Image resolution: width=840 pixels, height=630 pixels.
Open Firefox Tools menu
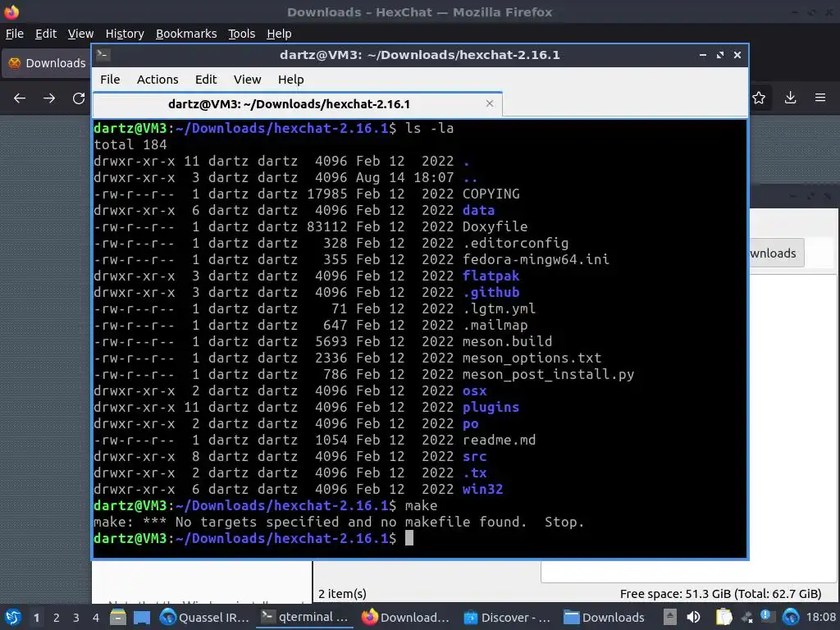(242, 33)
